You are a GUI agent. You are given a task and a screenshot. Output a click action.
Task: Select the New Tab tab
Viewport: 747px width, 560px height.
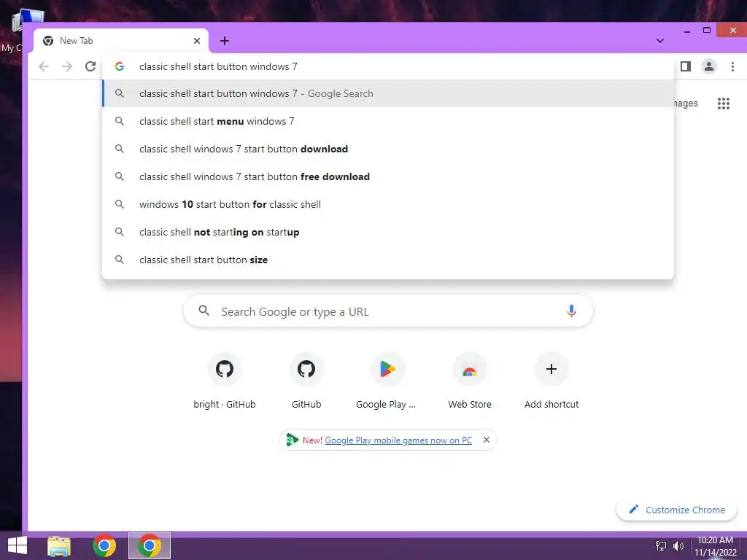coord(121,41)
